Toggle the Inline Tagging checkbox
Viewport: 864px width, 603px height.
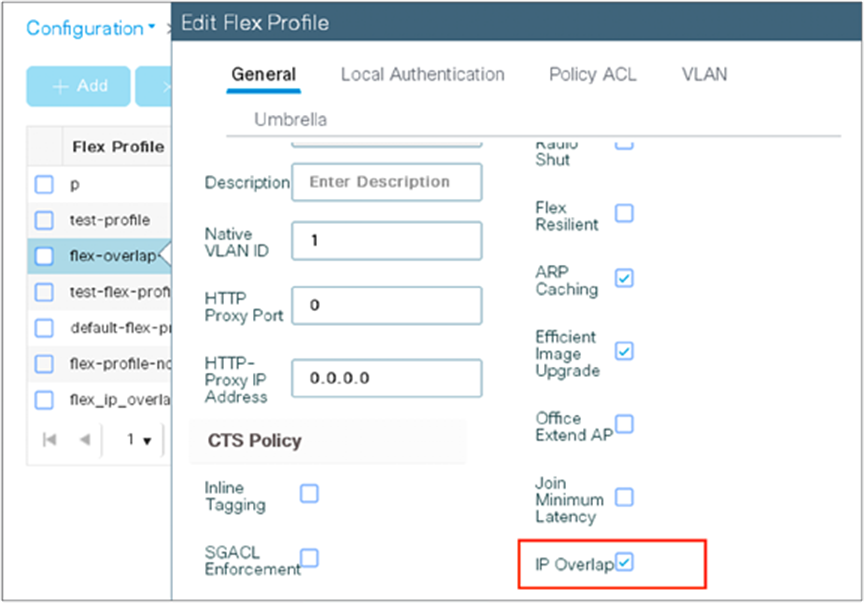click(x=309, y=493)
